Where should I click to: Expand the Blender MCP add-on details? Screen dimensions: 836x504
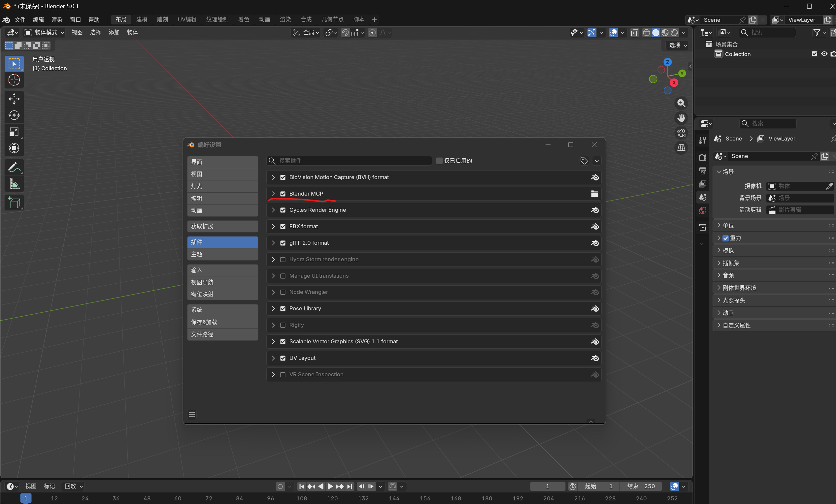click(273, 194)
